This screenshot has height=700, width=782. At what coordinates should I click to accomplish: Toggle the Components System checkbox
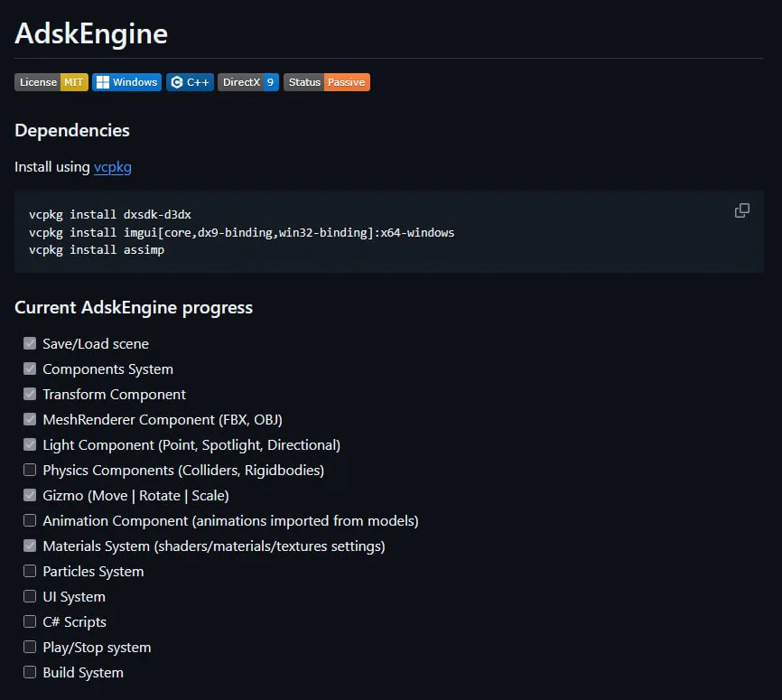tap(30, 369)
